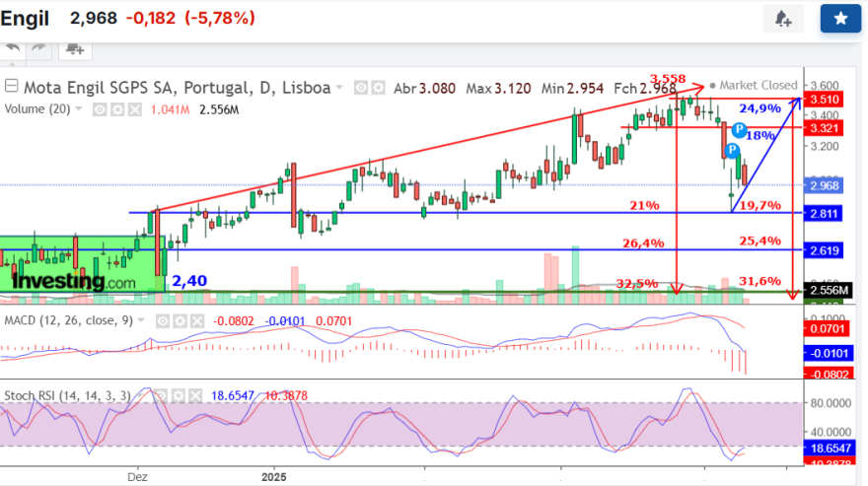The height and width of the screenshot is (486, 868).
Task: Redo the last chart action
Action: pyautogui.click(x=38, y=48)
